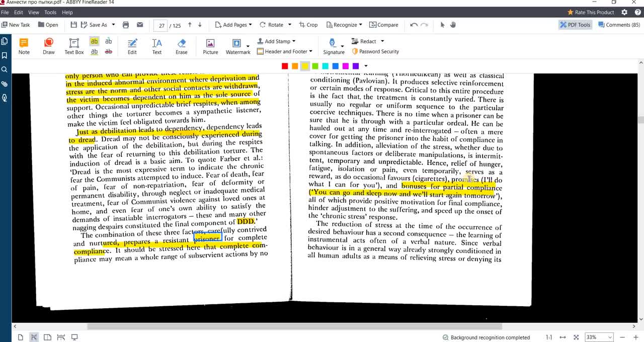Open the Watermark tool

click(x=238, y=46)
